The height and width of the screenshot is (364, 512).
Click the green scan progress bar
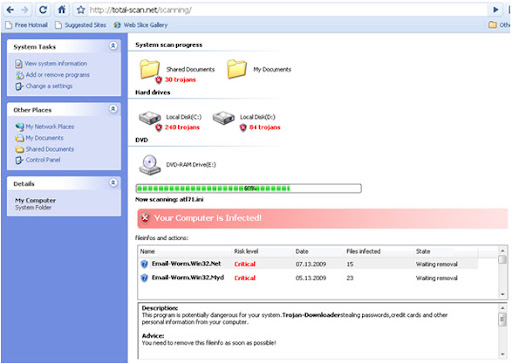pyautogui.click(x=248, y=188)
